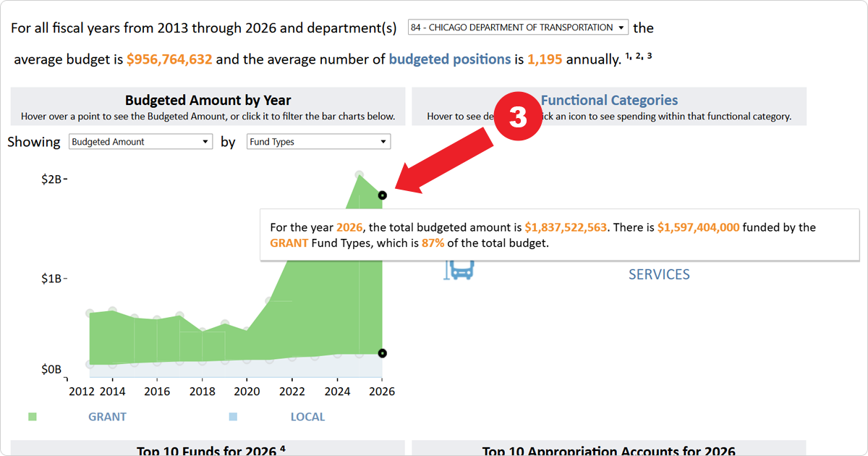Open the 'Budgeted Amount' measure dropdown
868x456 pixels.
140,141
